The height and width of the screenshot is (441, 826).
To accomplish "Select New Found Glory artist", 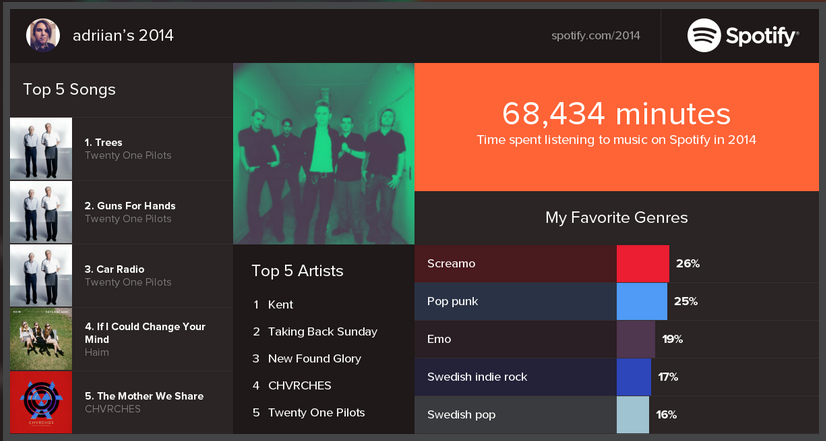I will pos(314,358).
